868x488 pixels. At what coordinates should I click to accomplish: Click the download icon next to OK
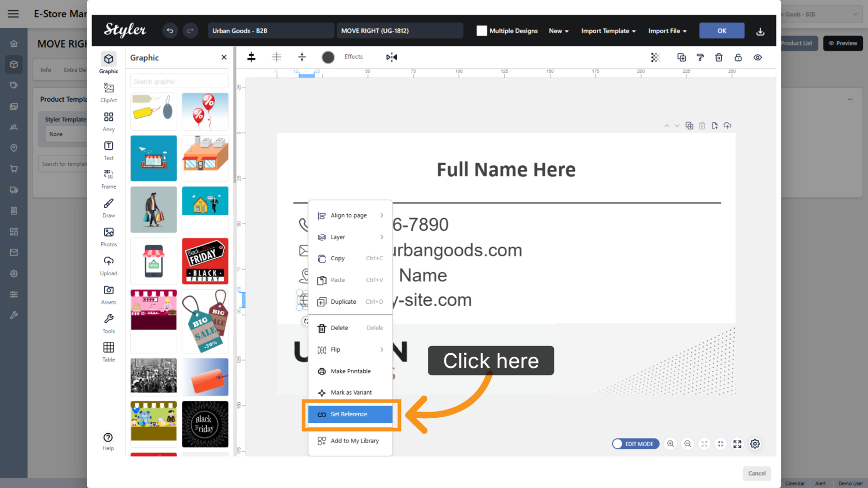(x=760, y=32)
